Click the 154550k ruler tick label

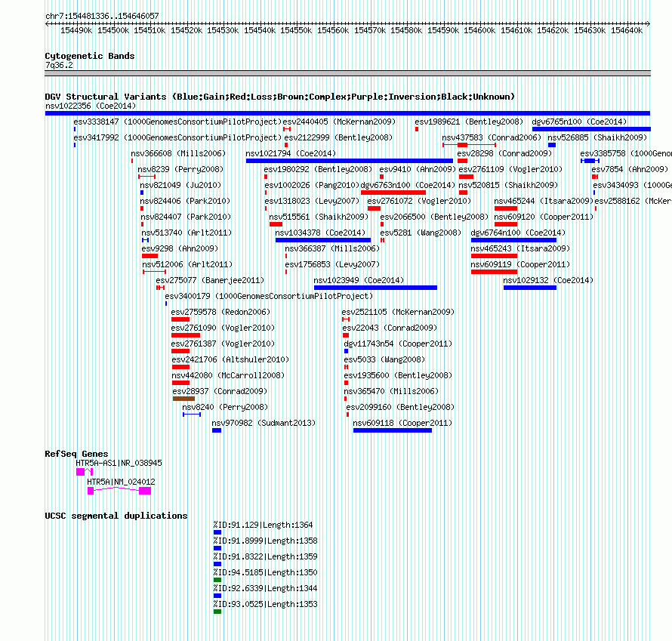click(x=296, y=30)
